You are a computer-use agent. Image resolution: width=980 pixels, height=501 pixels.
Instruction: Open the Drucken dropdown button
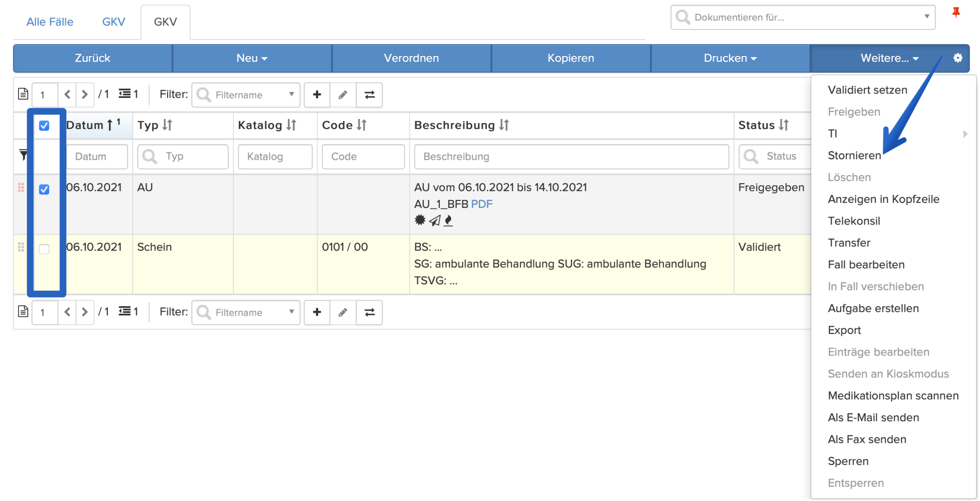click(x=730, y=58)
